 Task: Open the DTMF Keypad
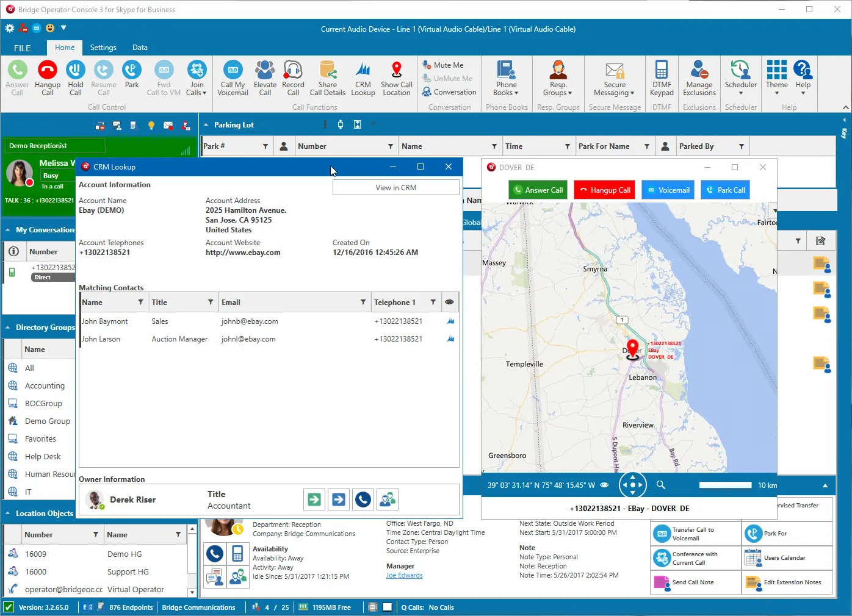[662, 71]
